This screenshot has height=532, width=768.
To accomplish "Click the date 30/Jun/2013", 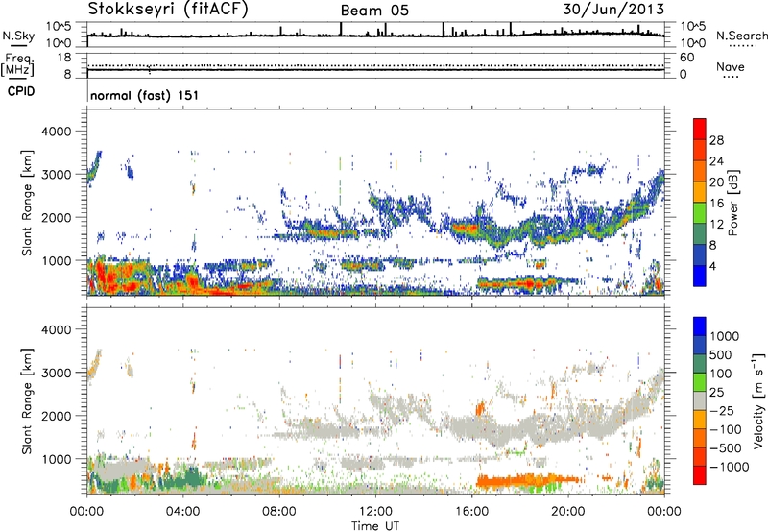I will point(613,10).
